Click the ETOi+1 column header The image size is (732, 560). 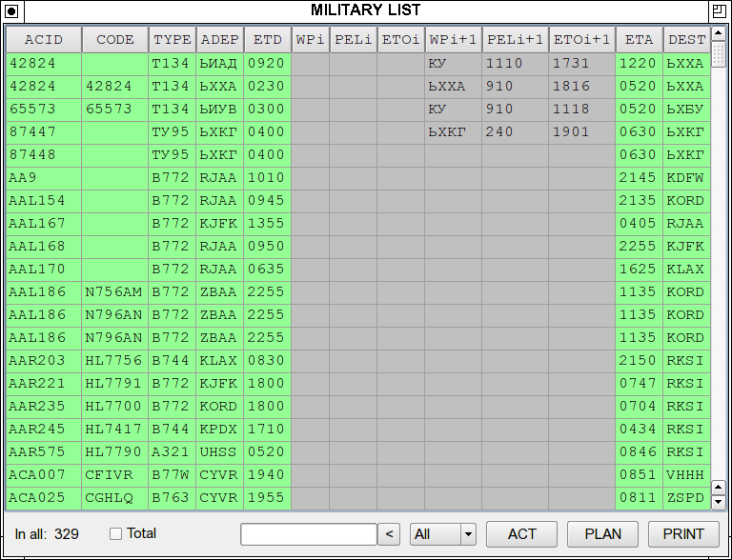[582, 40]
